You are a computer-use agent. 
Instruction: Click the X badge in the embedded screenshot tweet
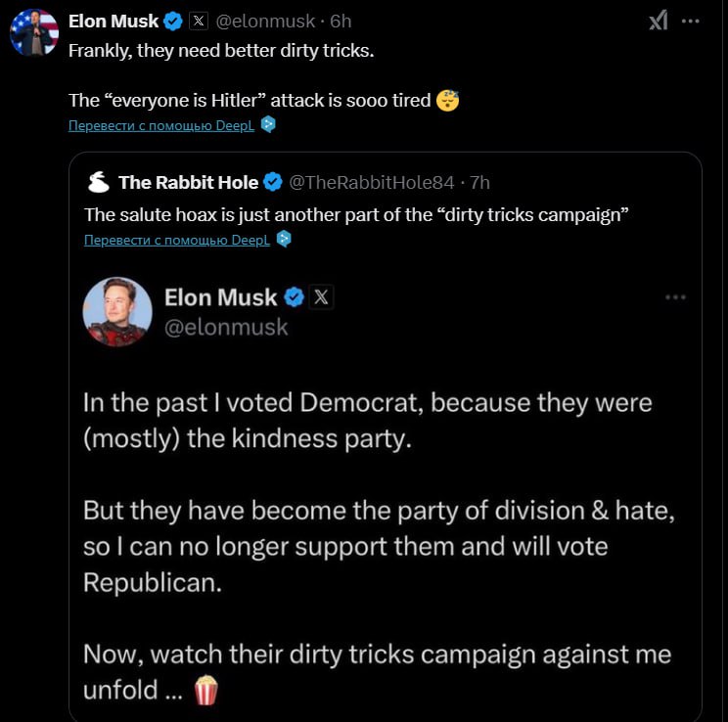[322, 296]
